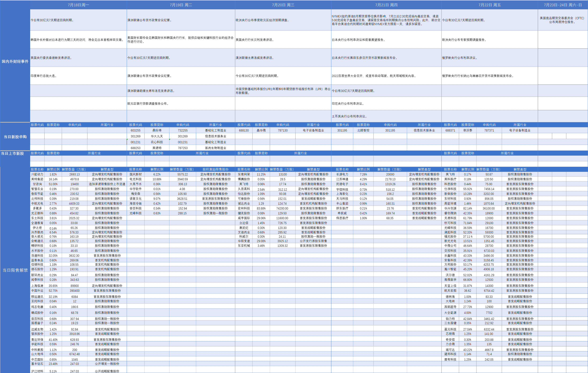Click the 华大九天 stock name cell
Viewport: 588px width, 373px height.
pos(157,136)
